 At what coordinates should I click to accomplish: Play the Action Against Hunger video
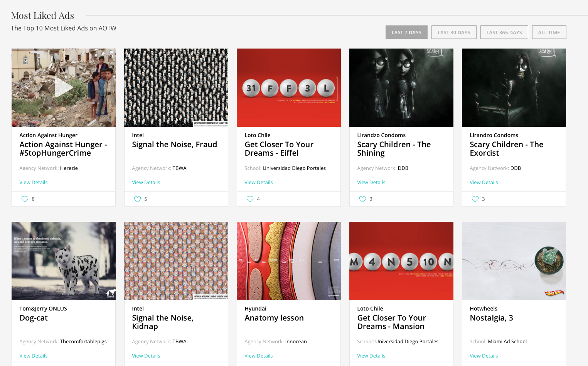coord(64,88)
